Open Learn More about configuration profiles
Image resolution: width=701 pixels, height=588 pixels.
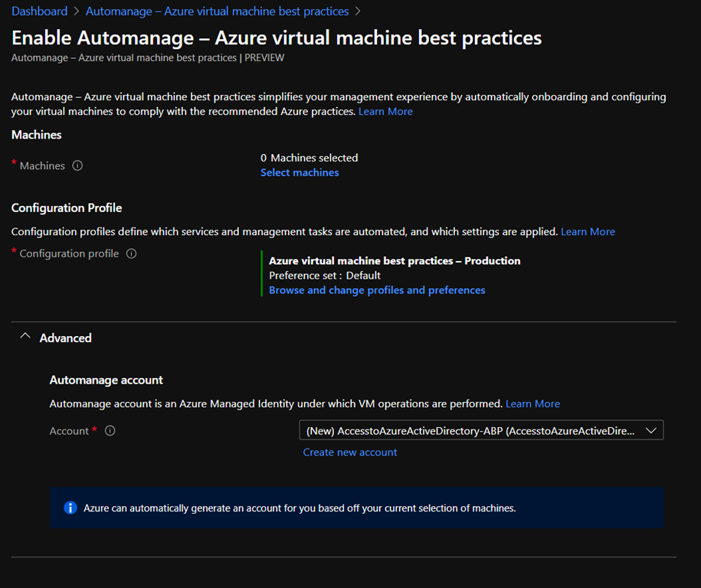click(588, 231)
